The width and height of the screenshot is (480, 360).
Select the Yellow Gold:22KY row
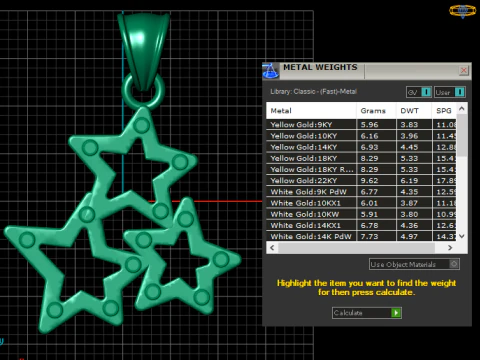361,181
